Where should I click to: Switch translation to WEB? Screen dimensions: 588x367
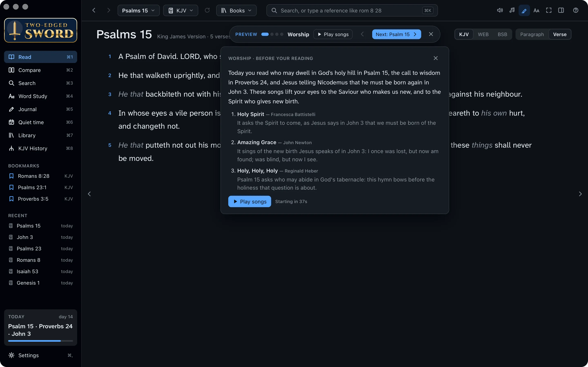click(483, 34)
